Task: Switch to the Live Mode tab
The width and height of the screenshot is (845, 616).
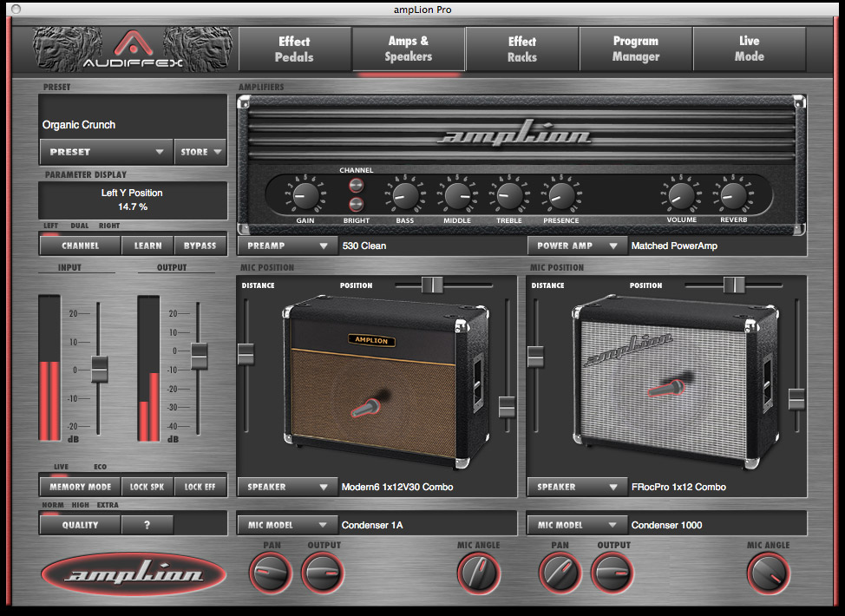Action: point(749,49)
